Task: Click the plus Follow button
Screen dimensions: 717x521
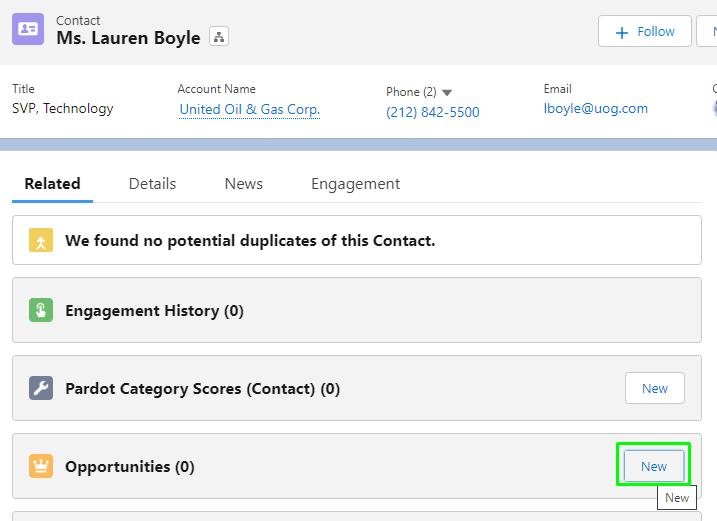Action: [x=645, y=31]
